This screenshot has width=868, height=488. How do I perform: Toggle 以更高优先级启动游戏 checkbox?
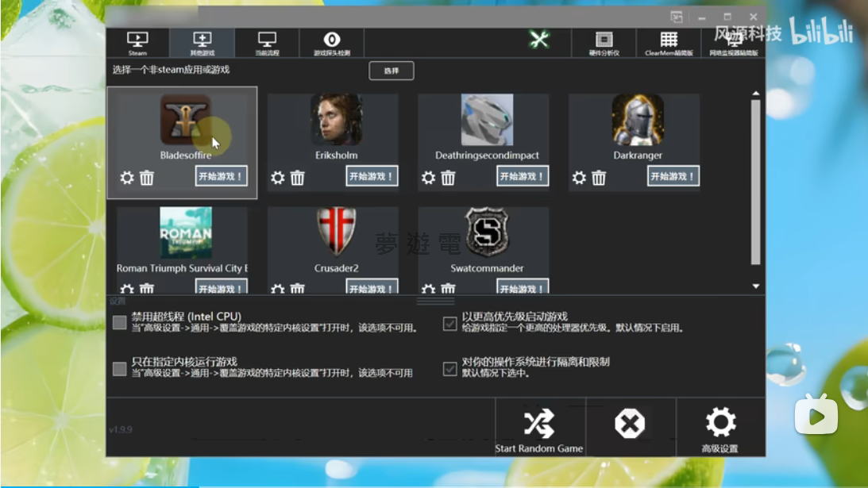click(x=449, y=324)
